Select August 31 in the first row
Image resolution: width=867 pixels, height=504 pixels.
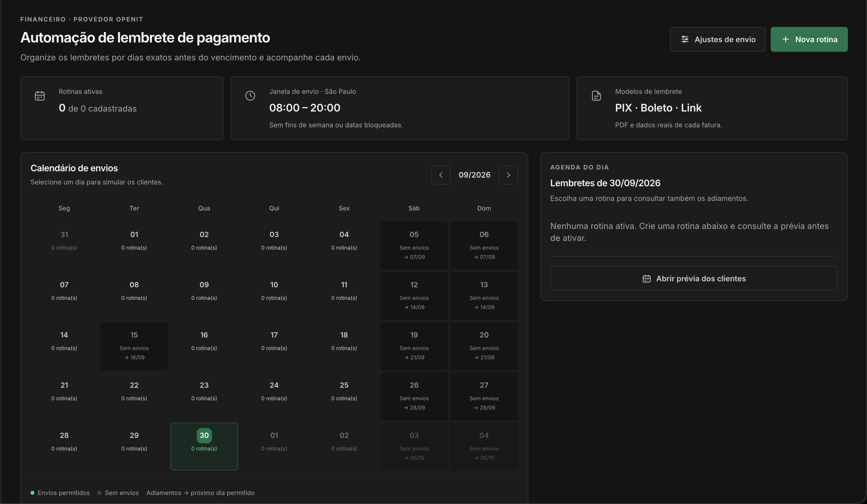pos(64,245)
